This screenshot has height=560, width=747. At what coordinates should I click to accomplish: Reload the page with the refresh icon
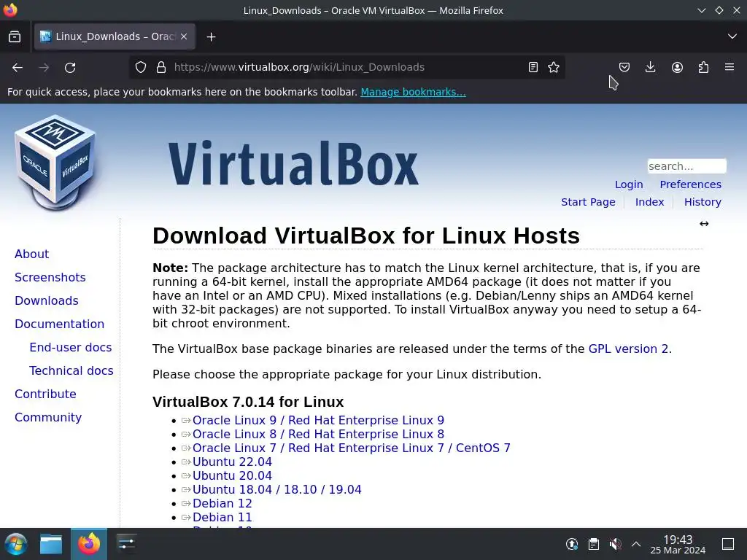click(70, 67)
